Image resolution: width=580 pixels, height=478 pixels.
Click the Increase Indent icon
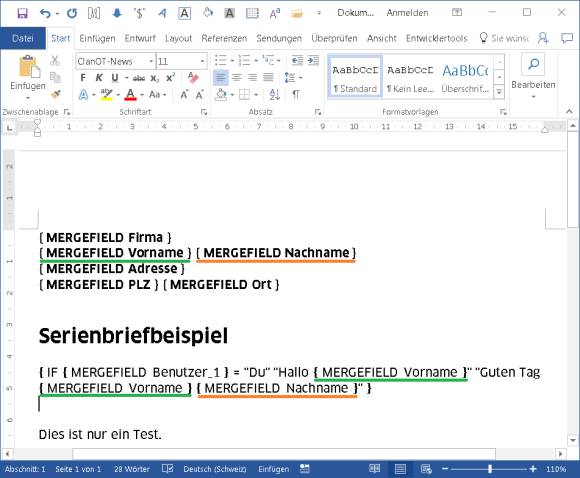pos(313,60)
